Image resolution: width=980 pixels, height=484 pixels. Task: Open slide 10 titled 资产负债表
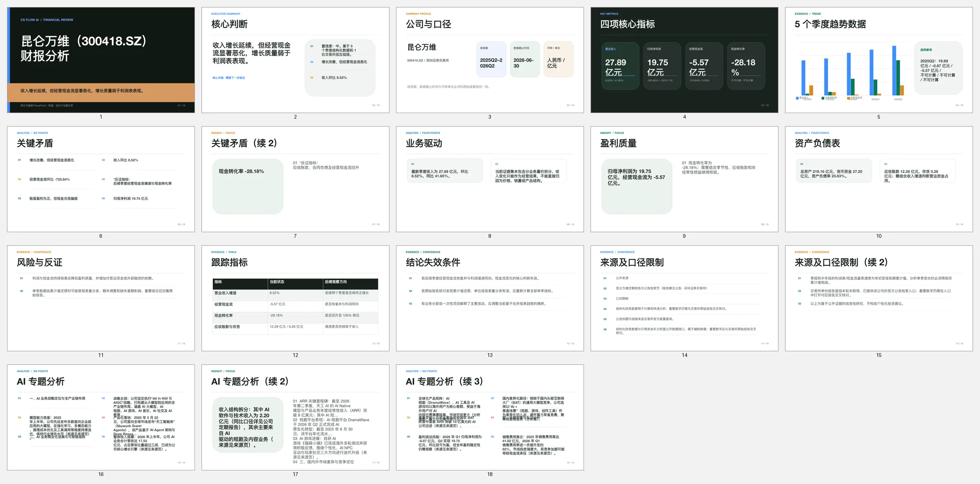(879, 179)
